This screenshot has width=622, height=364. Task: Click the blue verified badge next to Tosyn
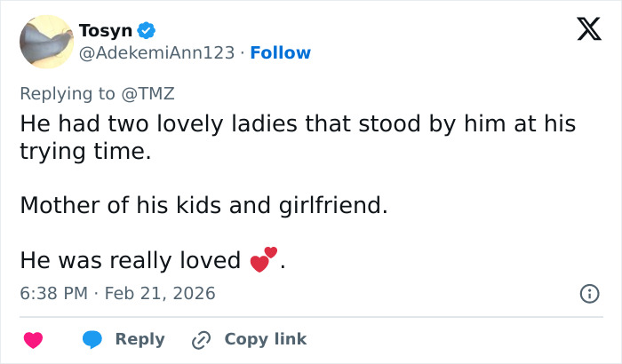coord(148,31)
